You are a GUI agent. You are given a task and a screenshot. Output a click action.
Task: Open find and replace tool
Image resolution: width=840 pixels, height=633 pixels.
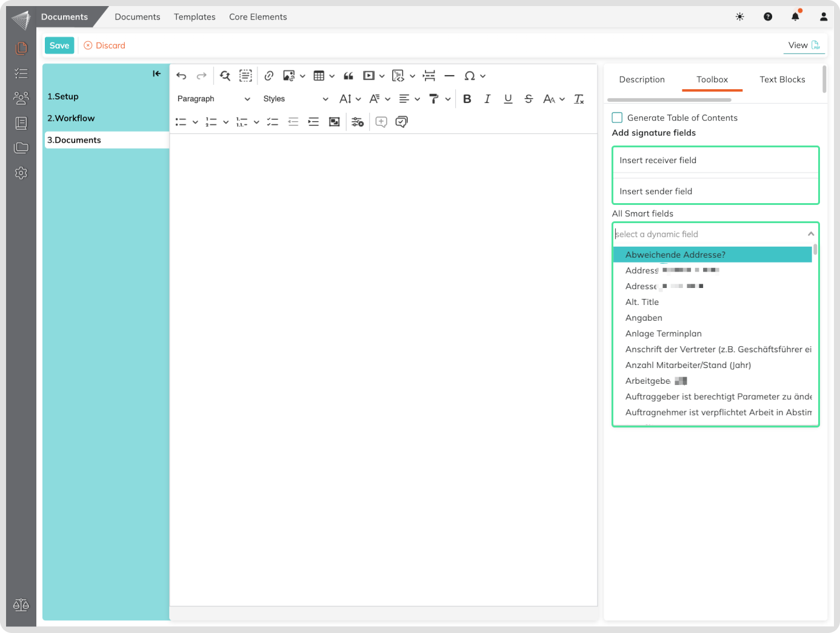[225, 76]
